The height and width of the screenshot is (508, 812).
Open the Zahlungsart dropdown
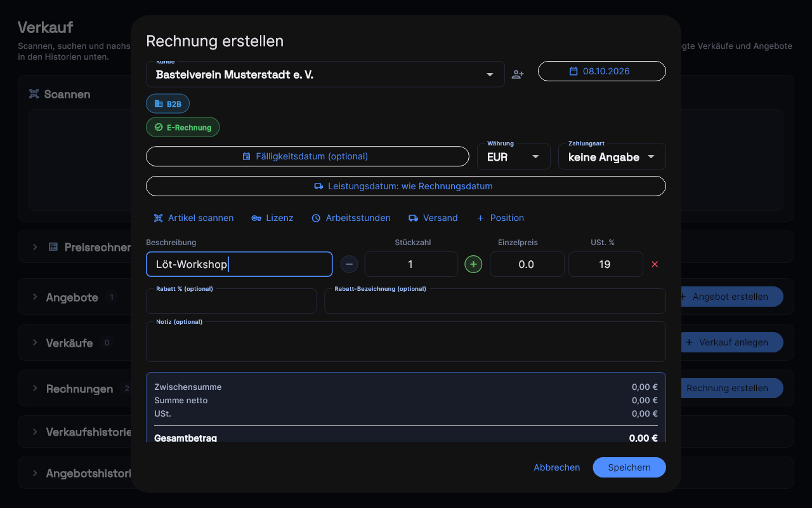click(612, 157)
